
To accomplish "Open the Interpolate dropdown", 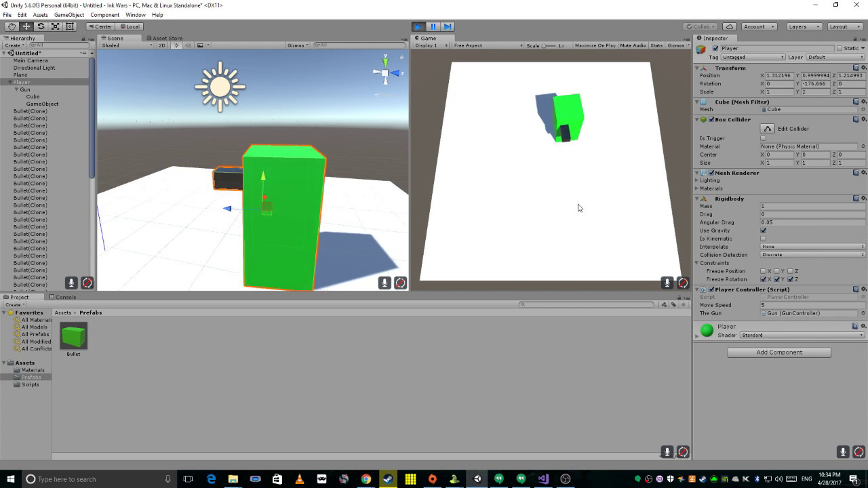I will (x=812, y=247).
